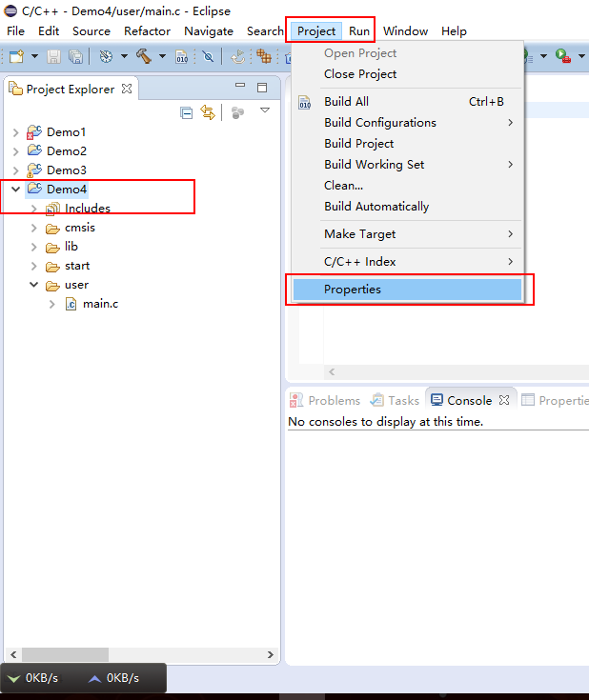Open the hammer Build dropdown arrow
589x700 pixels.
point(163,56)
